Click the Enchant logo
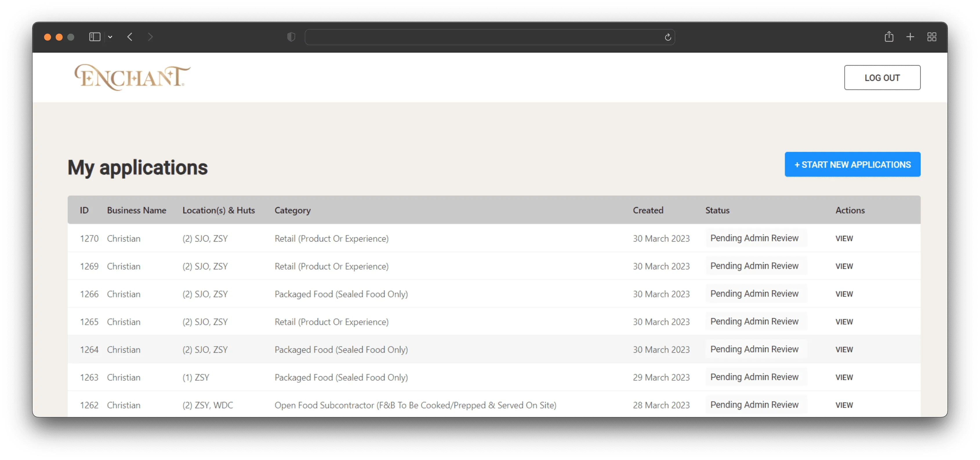 pyautogui.click(x=133, y=77)
